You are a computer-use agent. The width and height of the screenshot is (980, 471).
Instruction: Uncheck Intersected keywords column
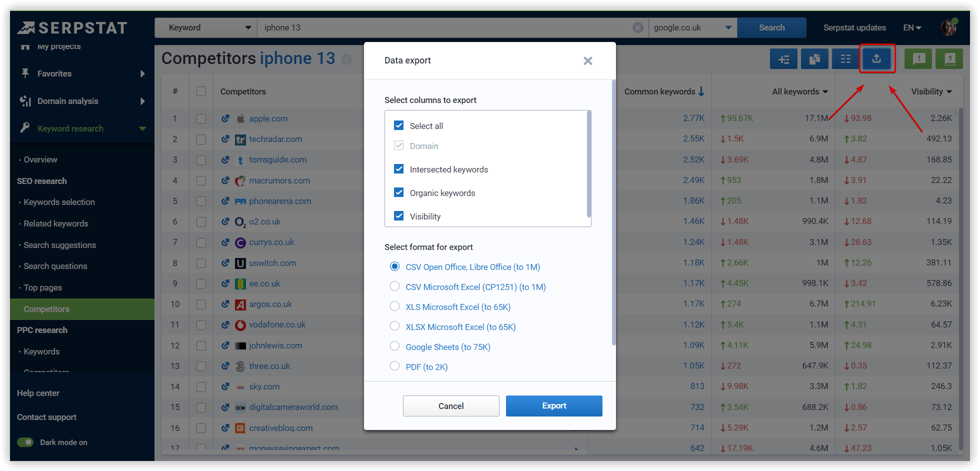click(398, 169)
